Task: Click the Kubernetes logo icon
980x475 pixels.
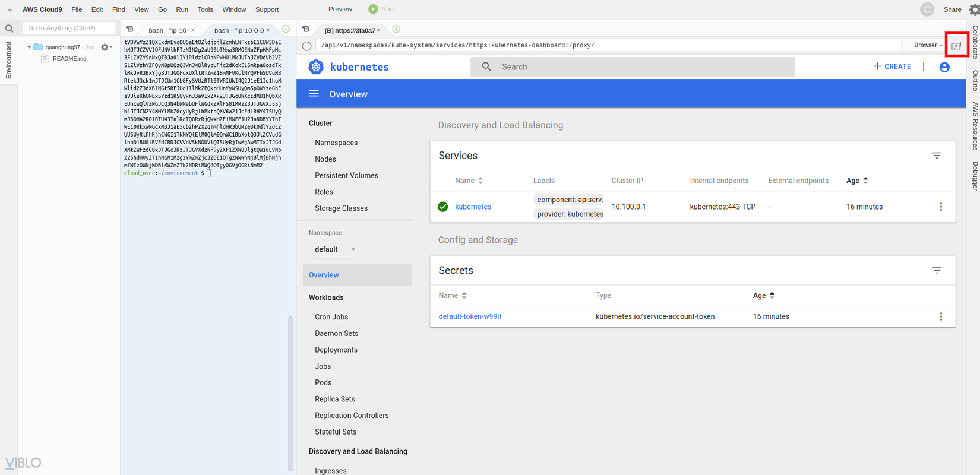Action: [x=316, y=67]
